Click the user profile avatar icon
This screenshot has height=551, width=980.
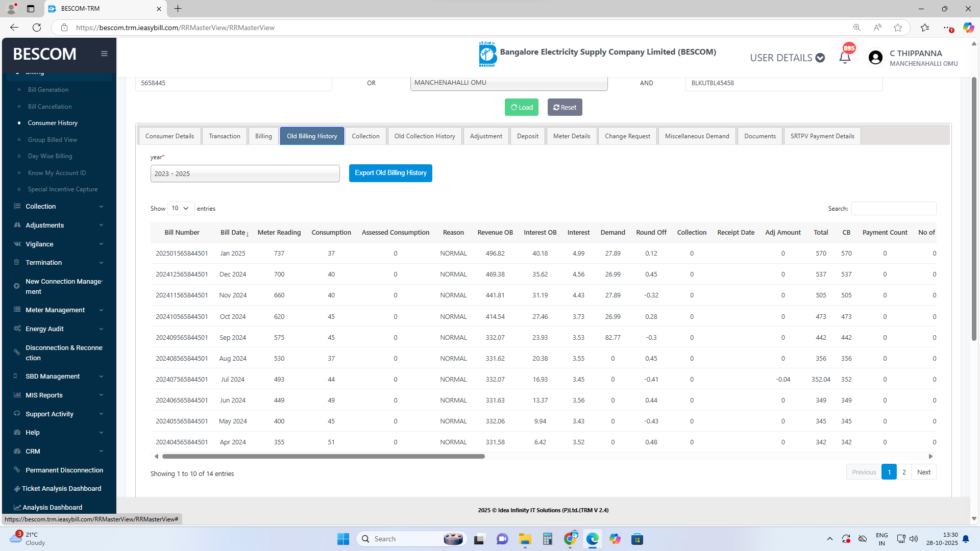coord(875,58)
